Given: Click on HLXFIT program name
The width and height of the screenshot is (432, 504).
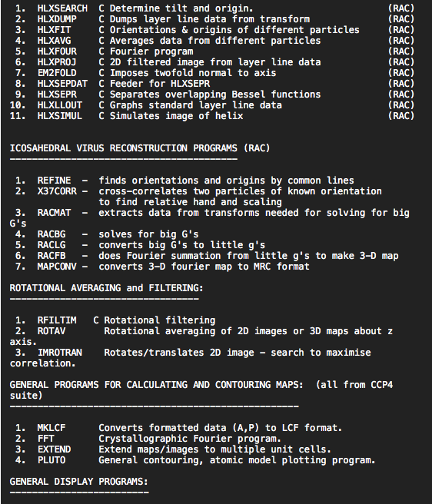Looking at the screenshot, I should tap(54, 30).
